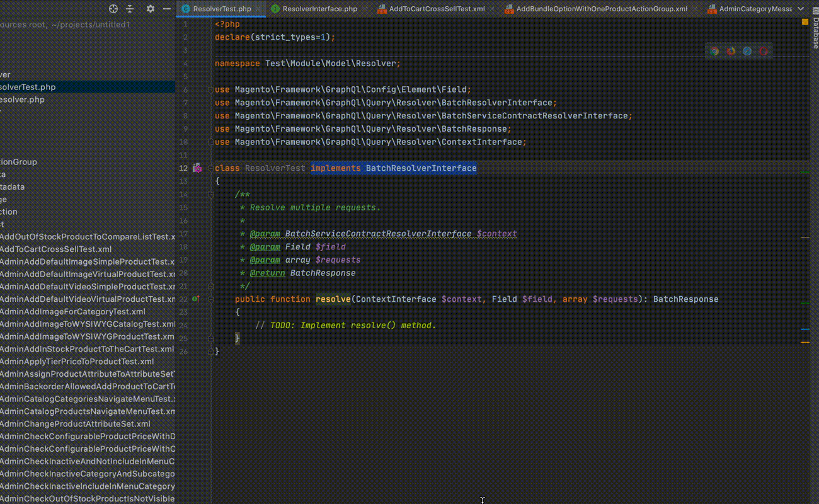This screenshot has width=819, height=504.
Task: Click the yellow inspection warning indicator
Action: click(805, 22)
